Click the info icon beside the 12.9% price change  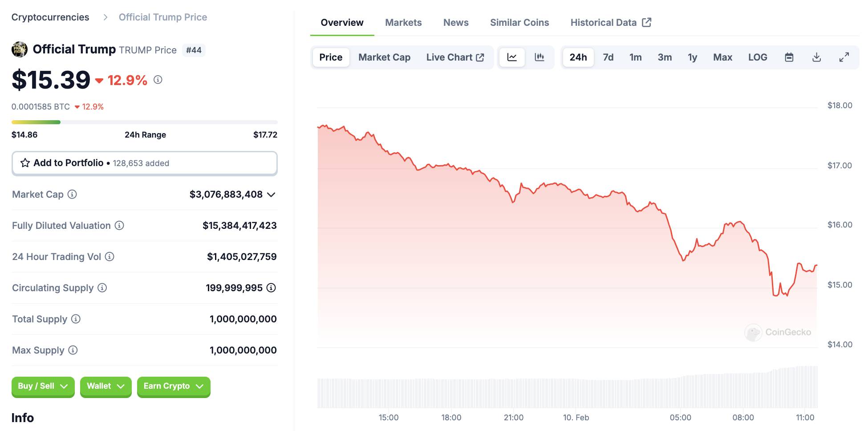(x=158, y=80)
